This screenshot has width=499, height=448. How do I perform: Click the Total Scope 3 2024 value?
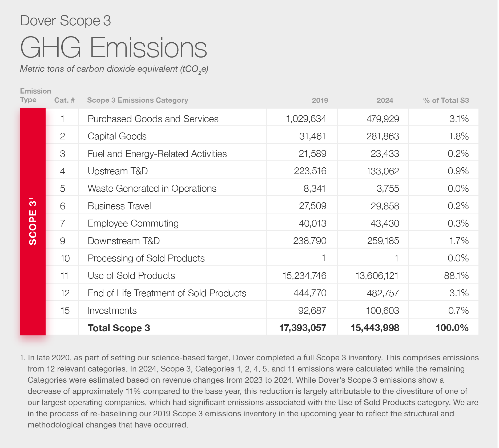(375, 328)
